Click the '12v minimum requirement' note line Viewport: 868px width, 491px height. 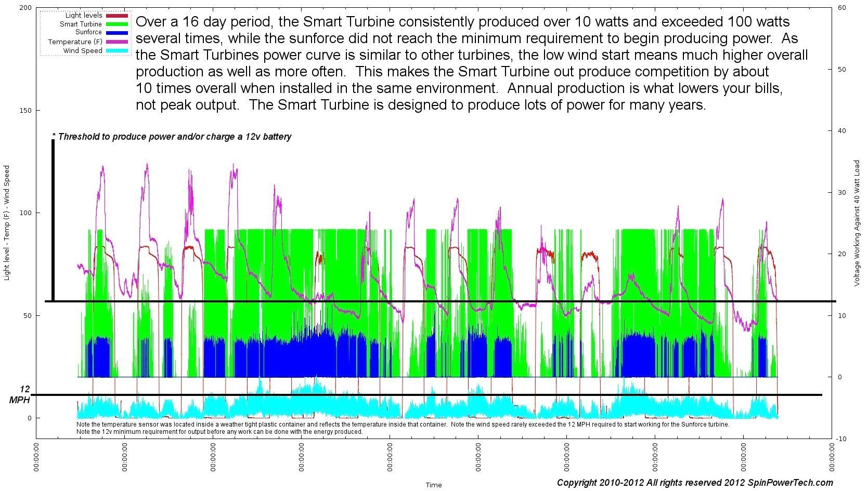click(x=219, y=432)
